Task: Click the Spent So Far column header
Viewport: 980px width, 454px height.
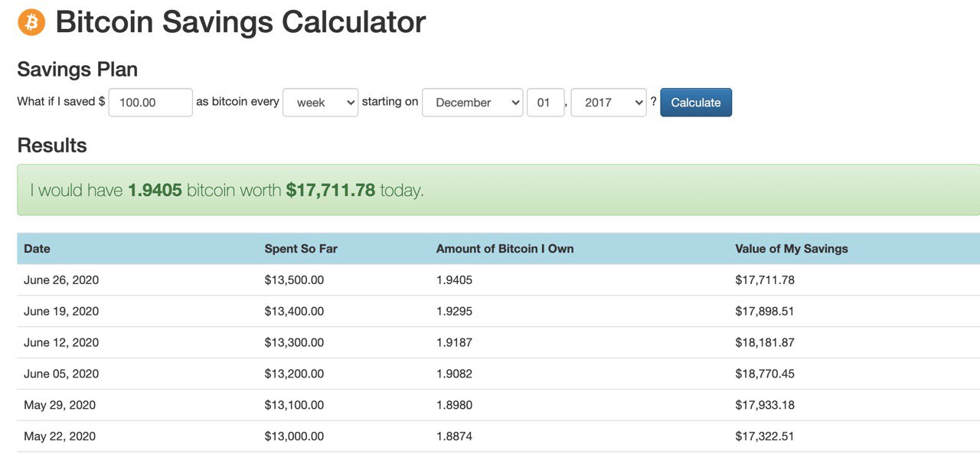Action: [301, 249]
